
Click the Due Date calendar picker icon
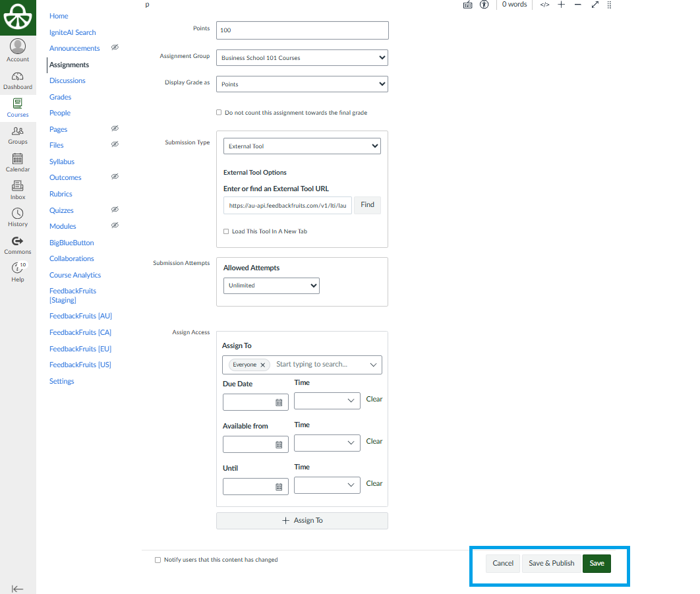tap(279, 402)
